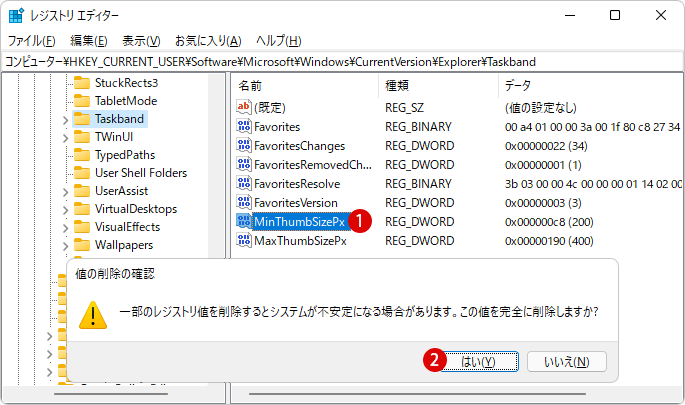Select the StuckRects3 folder icon
The width and height of the screenshot is (685, 405).
[x=82, y=83]
